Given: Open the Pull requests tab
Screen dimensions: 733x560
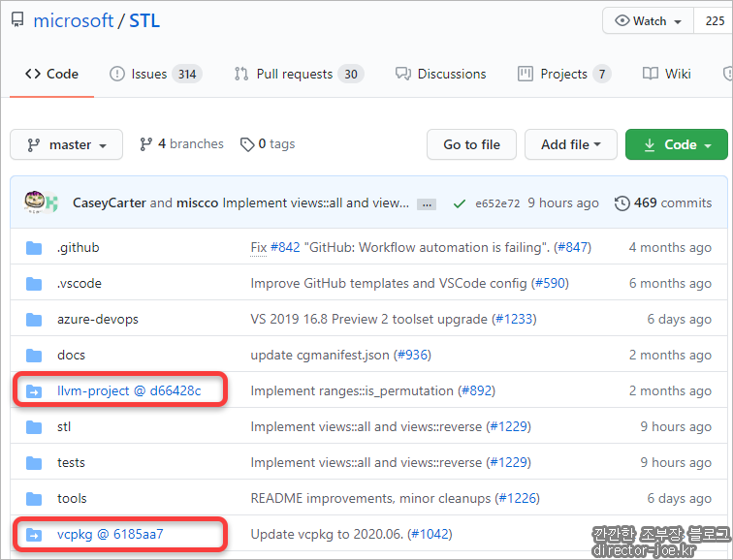Looking at the screenshot, I should (299, 74).
